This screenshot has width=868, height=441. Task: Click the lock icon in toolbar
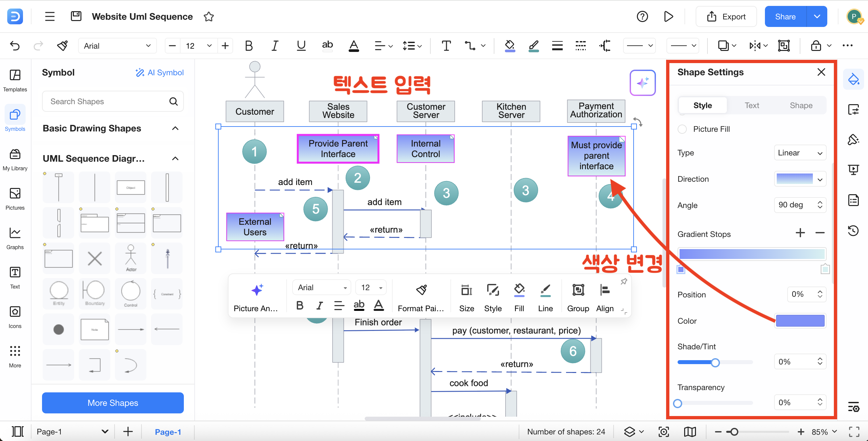pos(815,46)
